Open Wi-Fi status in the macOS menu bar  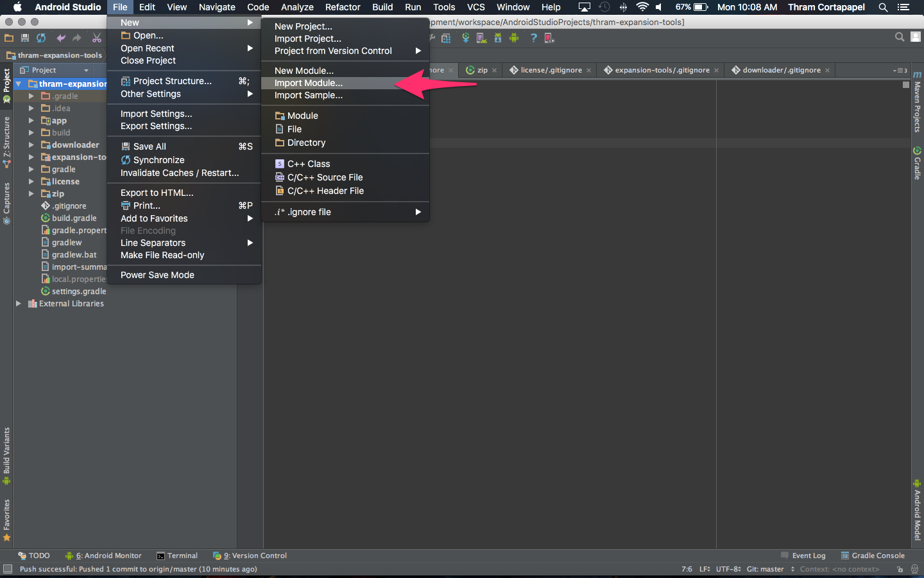[x=642, y=7]
